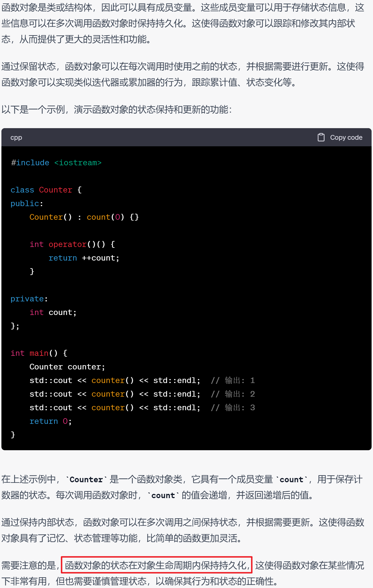
Task: Click the Counter() : count(0) {} constructor line
Action: [x=84, y=217]
